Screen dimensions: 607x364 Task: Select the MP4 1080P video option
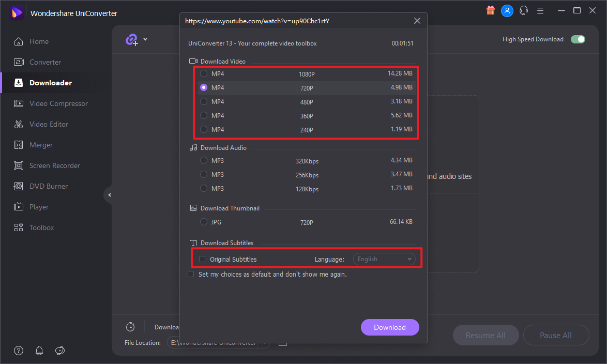[x=204, y=74]
